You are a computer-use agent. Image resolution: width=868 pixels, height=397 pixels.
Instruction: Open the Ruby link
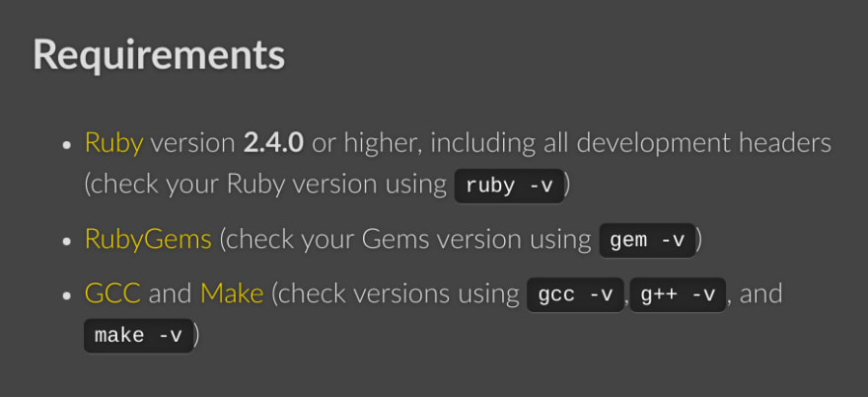tap(113, 143)
